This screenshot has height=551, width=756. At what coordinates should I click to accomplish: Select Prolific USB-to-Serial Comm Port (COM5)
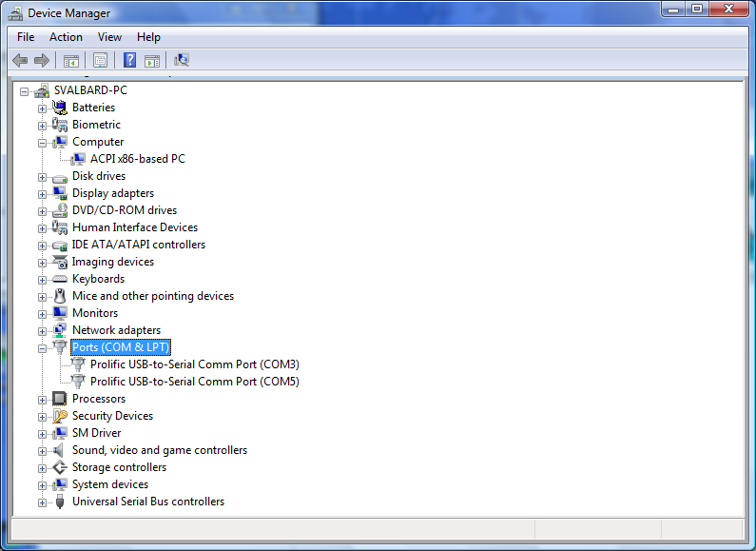point(194,382)
